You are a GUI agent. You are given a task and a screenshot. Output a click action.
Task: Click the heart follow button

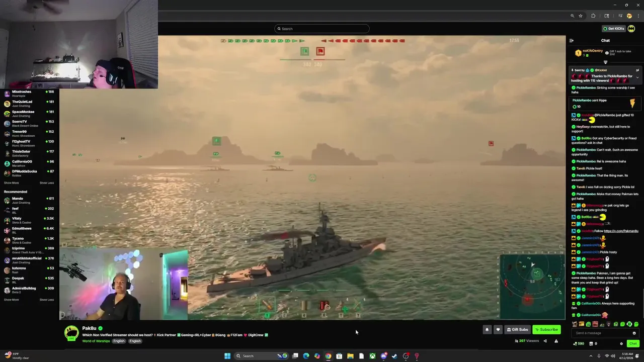click(498, 330)
